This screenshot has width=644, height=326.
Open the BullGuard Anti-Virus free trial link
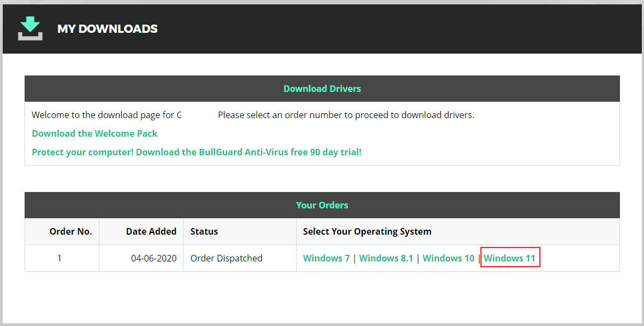[197, 152]
